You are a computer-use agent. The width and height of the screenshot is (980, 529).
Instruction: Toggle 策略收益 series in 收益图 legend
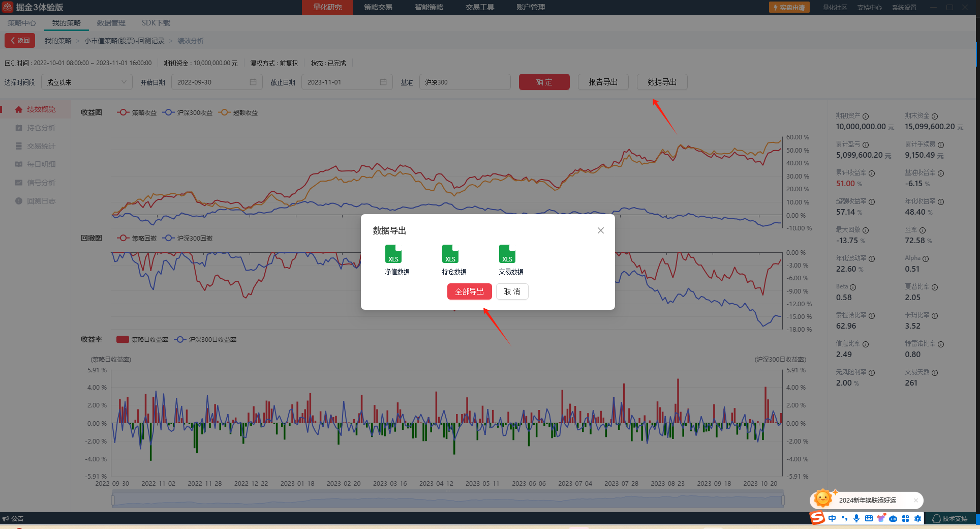pos(137,112)
